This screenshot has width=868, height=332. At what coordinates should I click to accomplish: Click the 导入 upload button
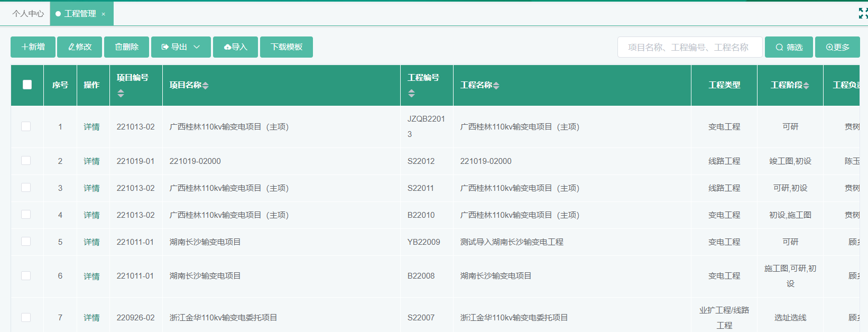235,47
